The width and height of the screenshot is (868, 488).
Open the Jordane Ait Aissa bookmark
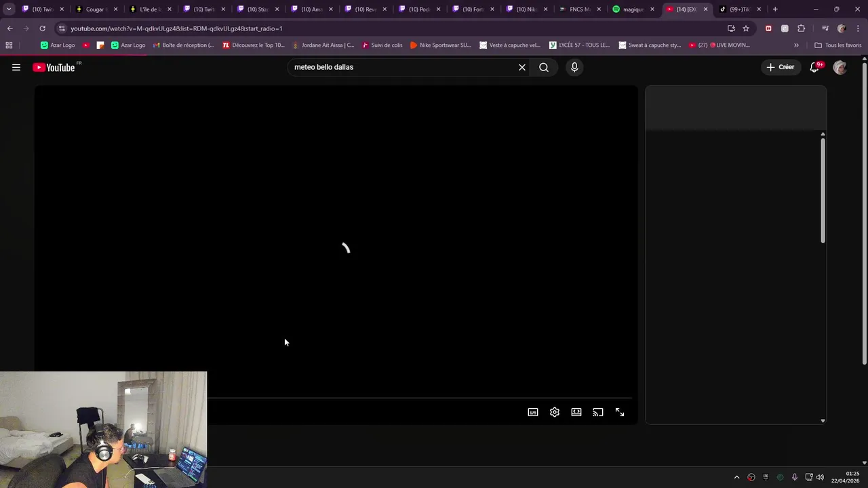pos(323,45)
